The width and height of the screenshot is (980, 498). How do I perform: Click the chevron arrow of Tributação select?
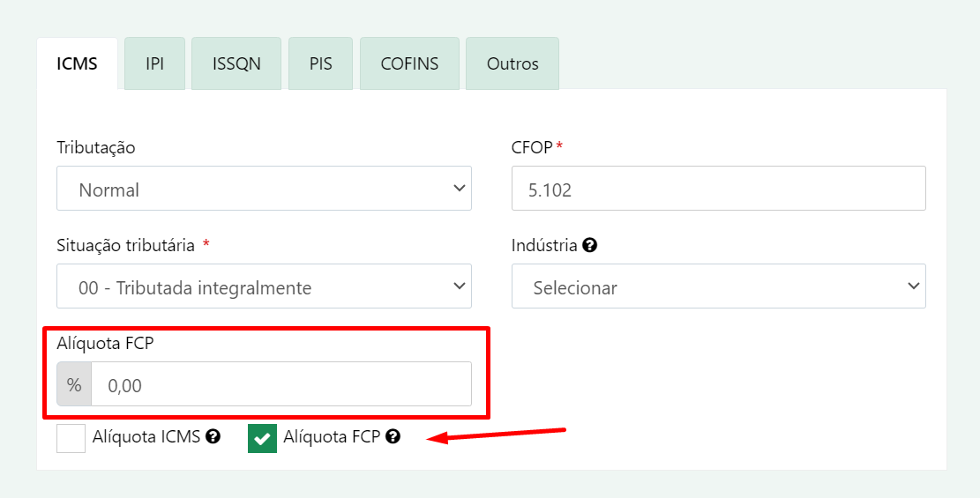(460, 188)
